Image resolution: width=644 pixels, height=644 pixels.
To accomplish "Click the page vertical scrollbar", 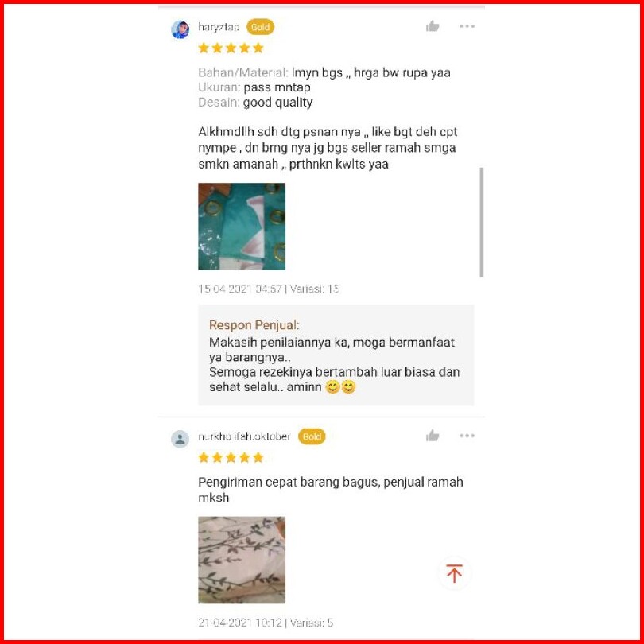I will pos(481,223).
